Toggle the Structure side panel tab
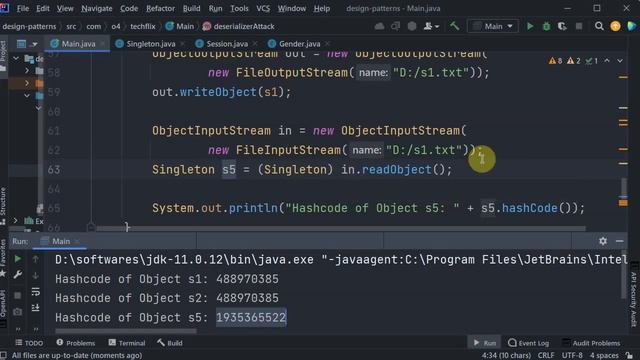 pyautogui.click(x=3, y=205)
